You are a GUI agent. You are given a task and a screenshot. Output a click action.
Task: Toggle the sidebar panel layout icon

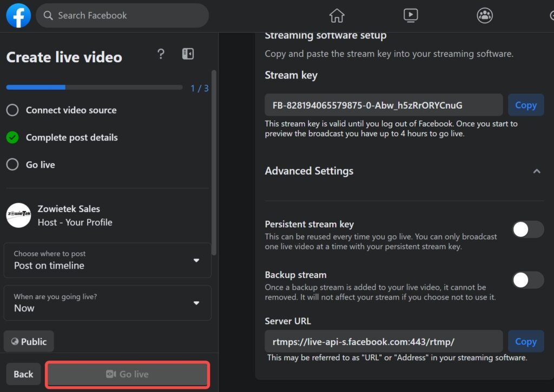[x=188, y=54]
